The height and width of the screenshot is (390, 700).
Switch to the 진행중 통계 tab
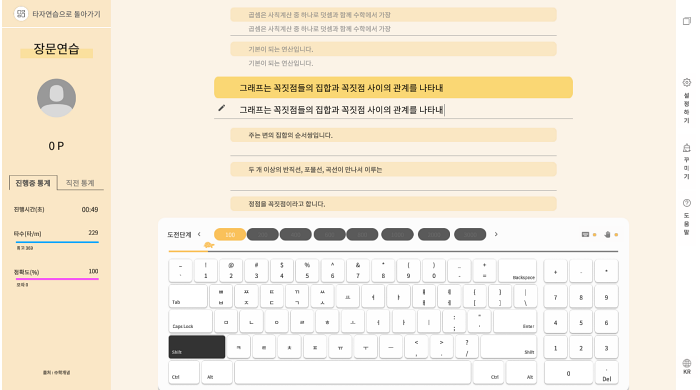click(x=33, y=183)
